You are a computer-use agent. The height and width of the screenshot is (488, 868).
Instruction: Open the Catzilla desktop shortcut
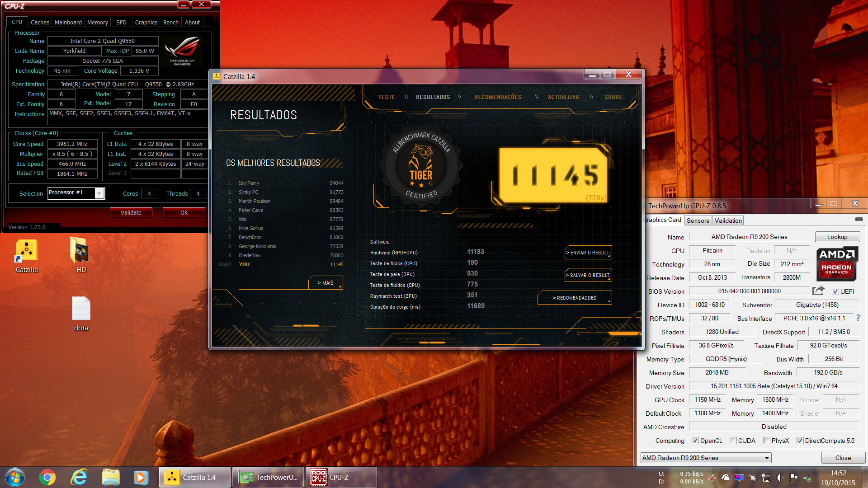(x=27, y=256)
